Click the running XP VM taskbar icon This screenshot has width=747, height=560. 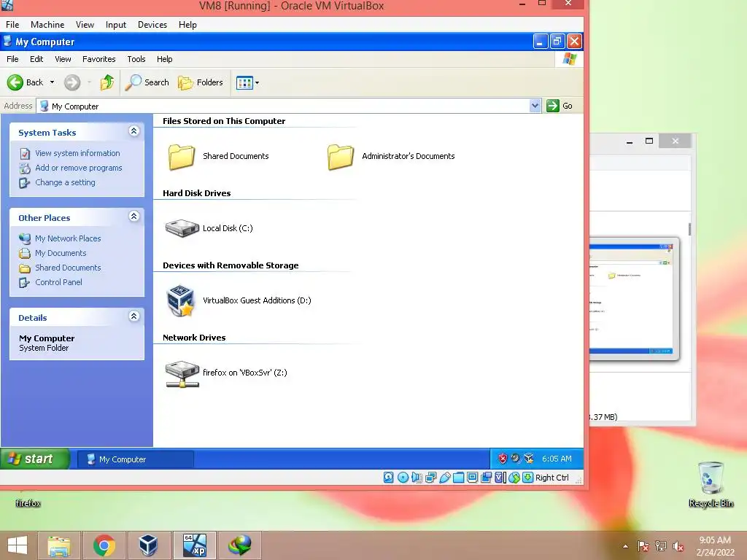tap(195, 545)
